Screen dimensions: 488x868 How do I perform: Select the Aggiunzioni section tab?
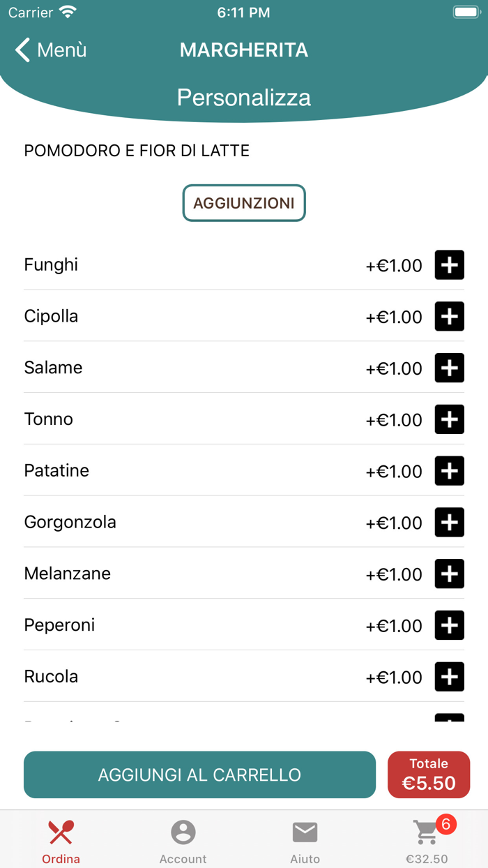click(244, 203)
